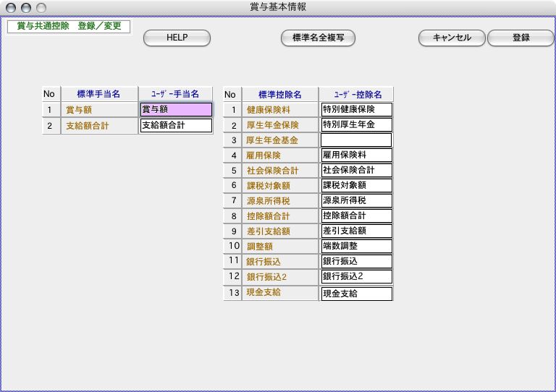Click the empty field beside 厚生年金基金

tap(356, 140)
